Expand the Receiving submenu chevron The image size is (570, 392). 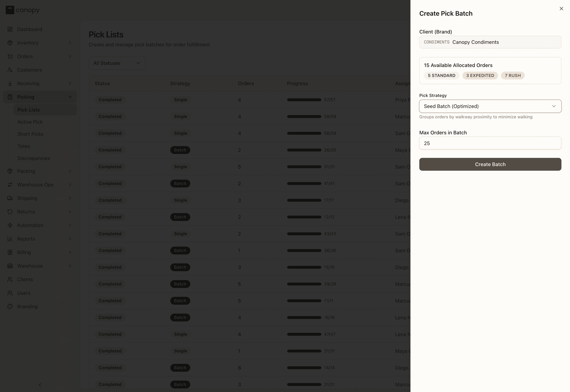tap(70, 84)
